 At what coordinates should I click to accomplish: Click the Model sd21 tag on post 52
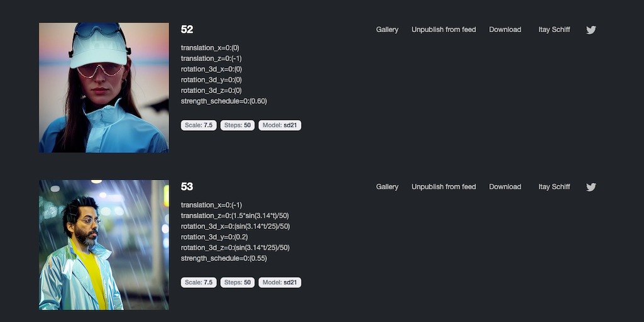pos(280,125)
